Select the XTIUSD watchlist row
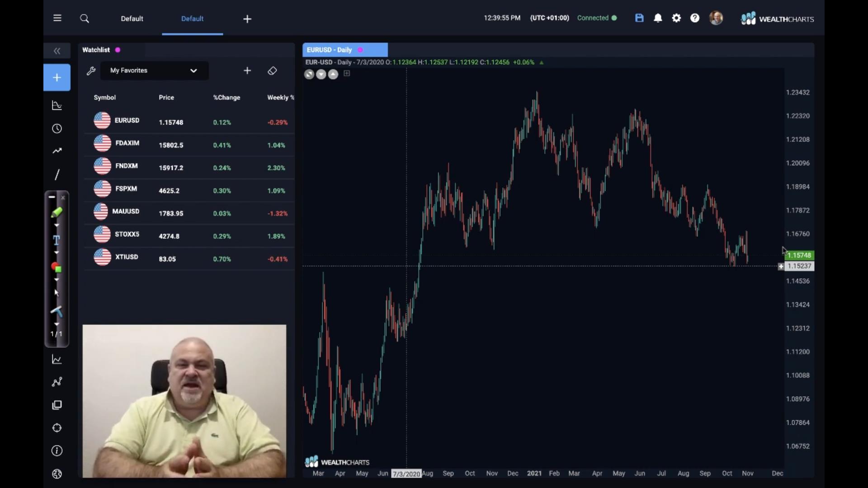The width and height of the screenshot is (868, 488). click(189, 259)
